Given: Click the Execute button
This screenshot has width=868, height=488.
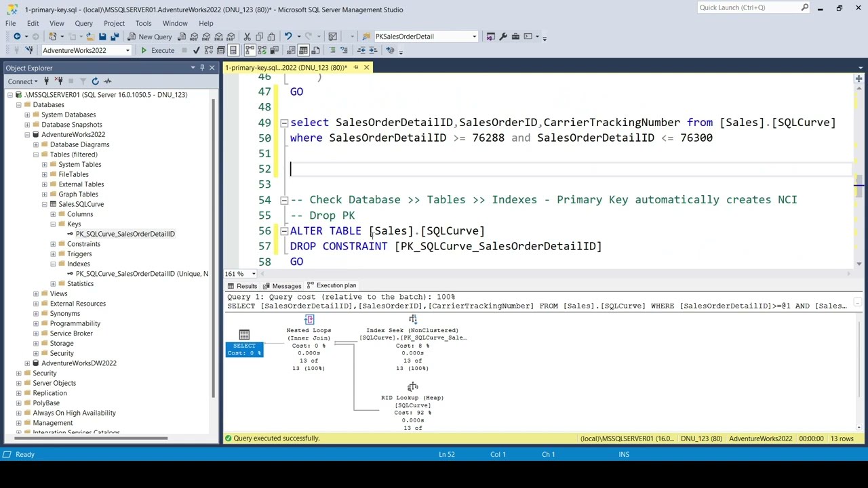Looking at the screenshot, I should [158, 50].
